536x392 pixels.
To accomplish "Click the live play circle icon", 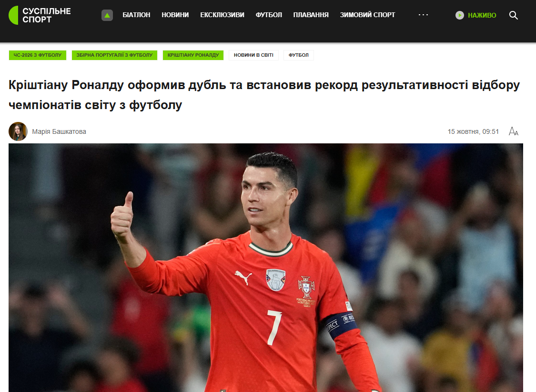I will (459, 15).
